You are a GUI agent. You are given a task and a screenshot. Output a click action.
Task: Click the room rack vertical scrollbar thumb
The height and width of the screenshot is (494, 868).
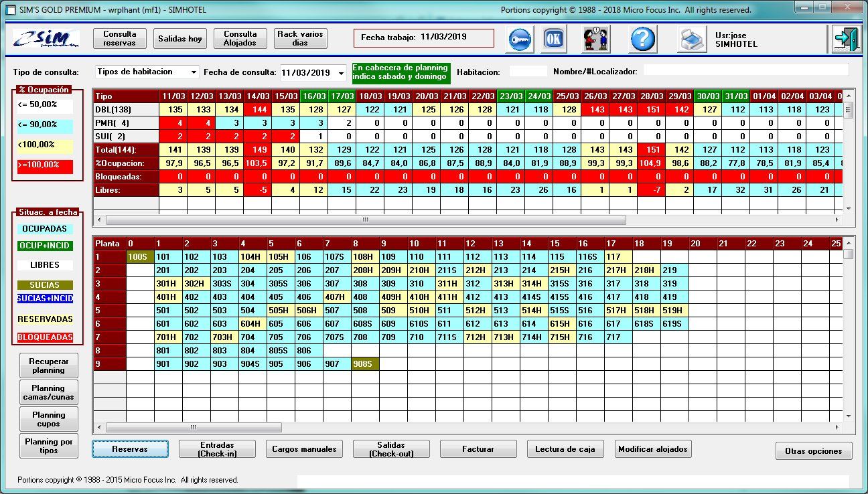tap(849, 254)
